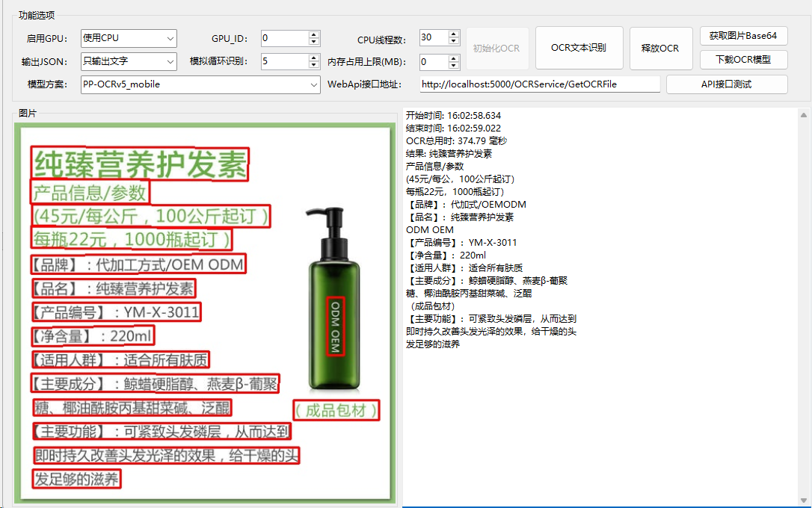Click the 【适用人群】 line in the image
This screenshot has width=812, height=508.
point(120,360)
